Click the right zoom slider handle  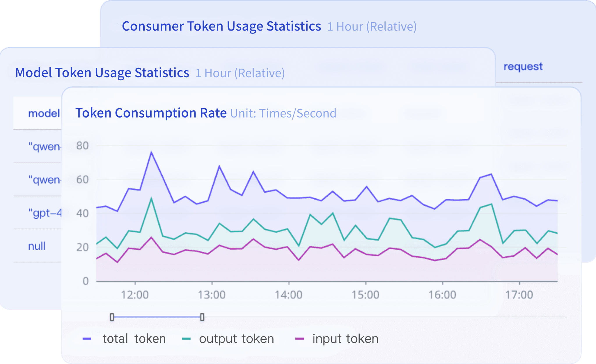(202, 317)
